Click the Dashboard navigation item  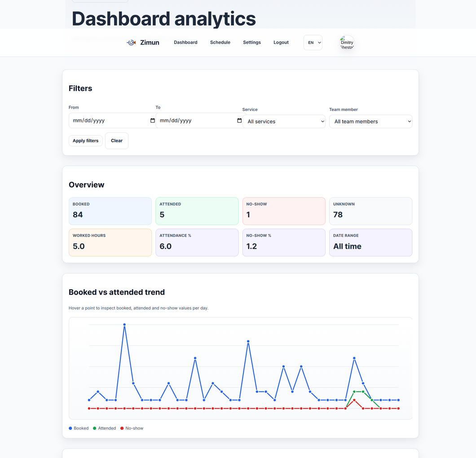point(185,42)
